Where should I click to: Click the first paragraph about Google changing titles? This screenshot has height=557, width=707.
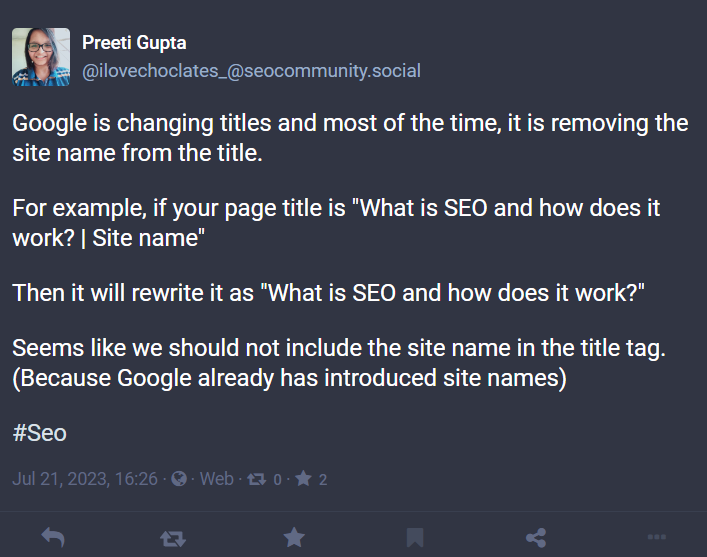click(x=350, y=138)
